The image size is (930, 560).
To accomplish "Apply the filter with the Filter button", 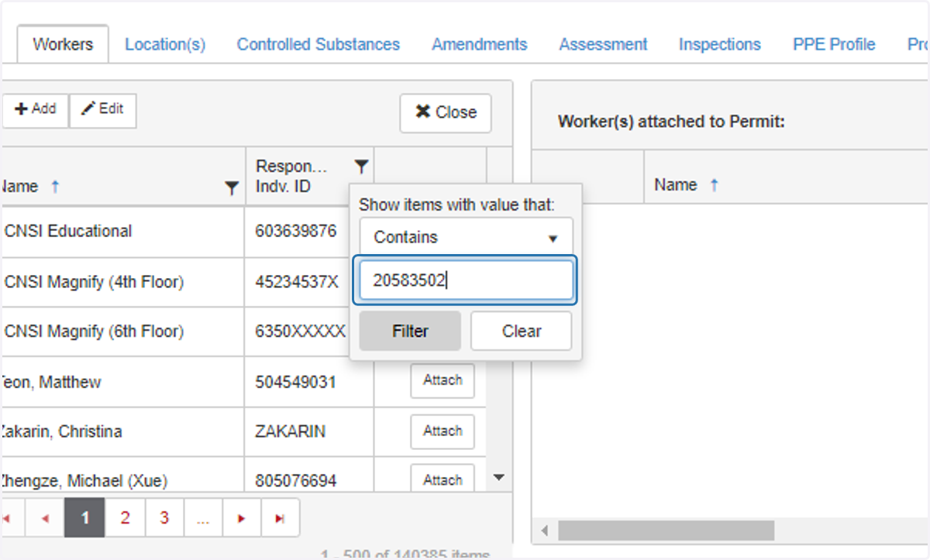I will point(410,332).
